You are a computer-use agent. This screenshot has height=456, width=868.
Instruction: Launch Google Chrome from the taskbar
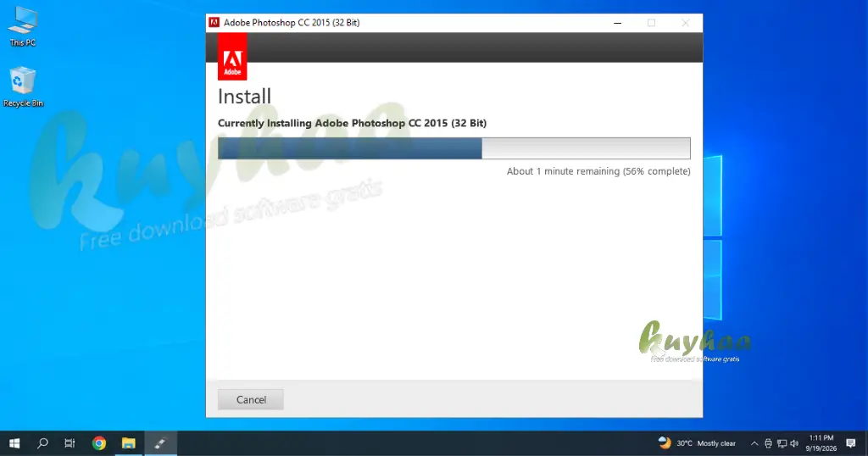tap(99, 443)
